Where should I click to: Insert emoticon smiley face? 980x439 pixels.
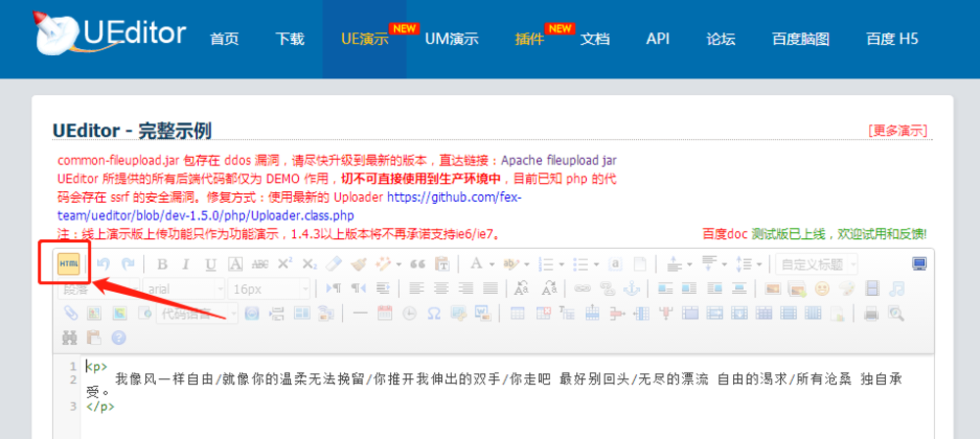(822, 289)
